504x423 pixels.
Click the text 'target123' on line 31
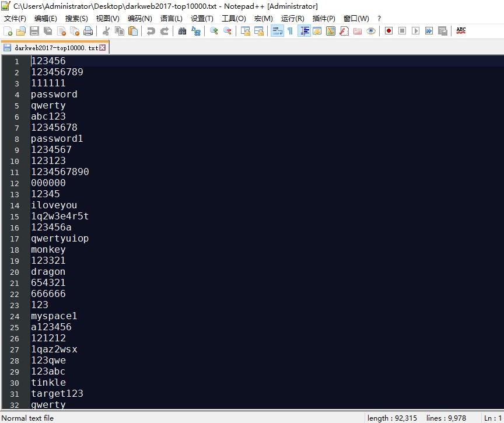coord(57,393)
